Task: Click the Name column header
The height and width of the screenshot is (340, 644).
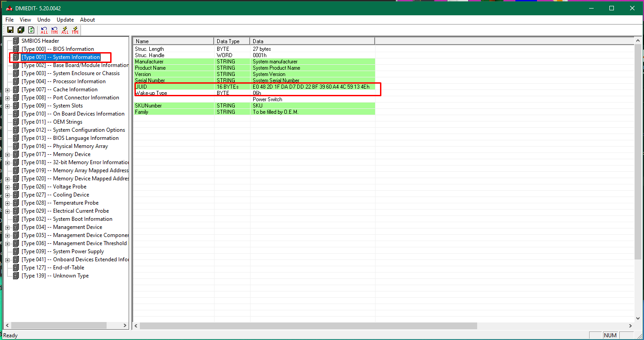Action: coord(173,41)
